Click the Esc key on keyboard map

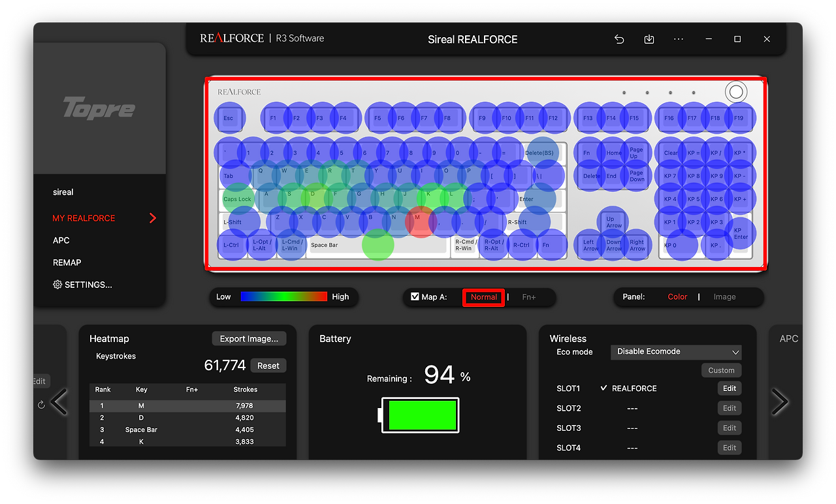coord(229,118)
